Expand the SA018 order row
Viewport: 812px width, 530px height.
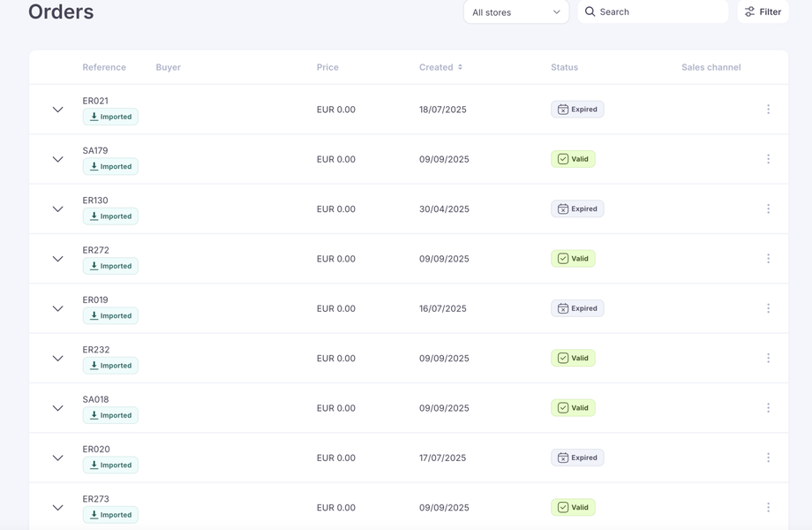point(57,408)
